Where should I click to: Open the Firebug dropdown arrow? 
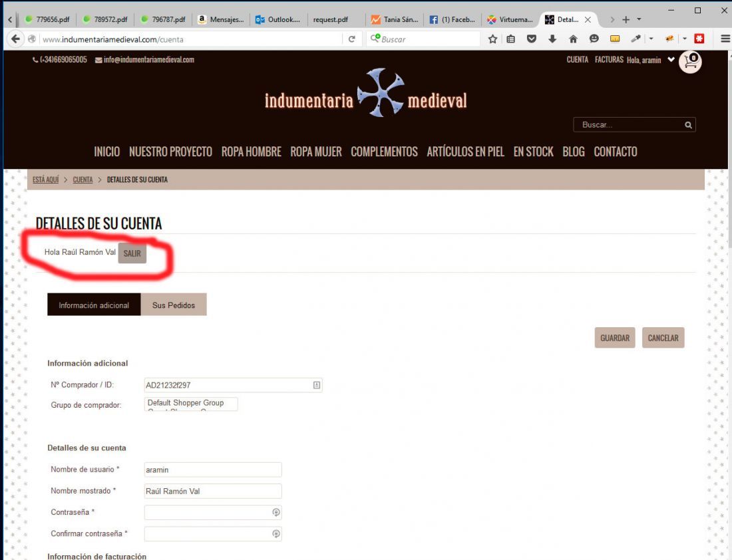coord(685,39)
